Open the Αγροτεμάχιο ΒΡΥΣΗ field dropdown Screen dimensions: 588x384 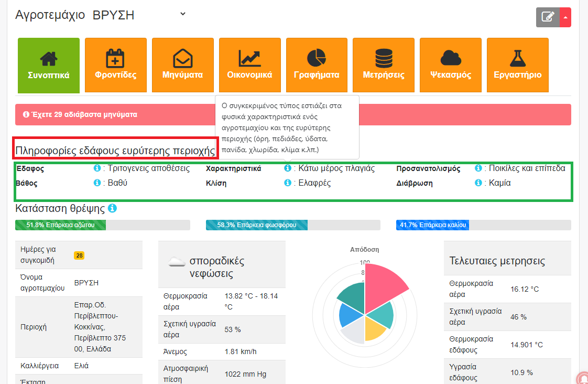[x=183, y=14]
